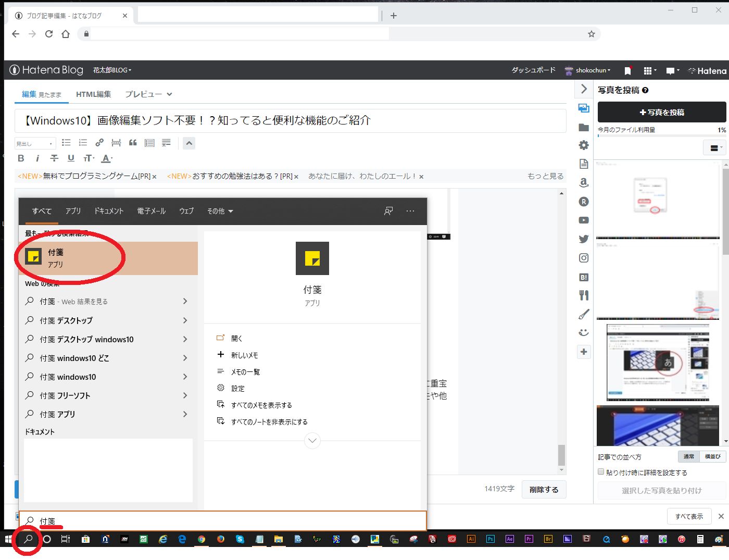Open the text size dropdown
This screenshot has height=560, width=729.
point(89,158)
